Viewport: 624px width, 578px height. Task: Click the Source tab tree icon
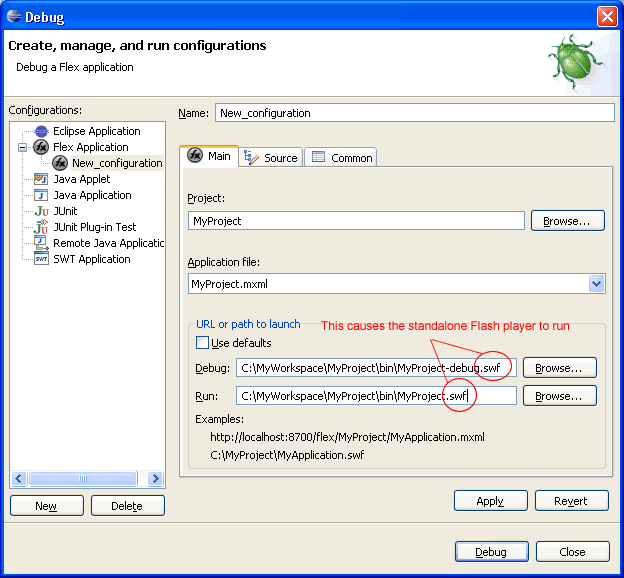point(251,157)
